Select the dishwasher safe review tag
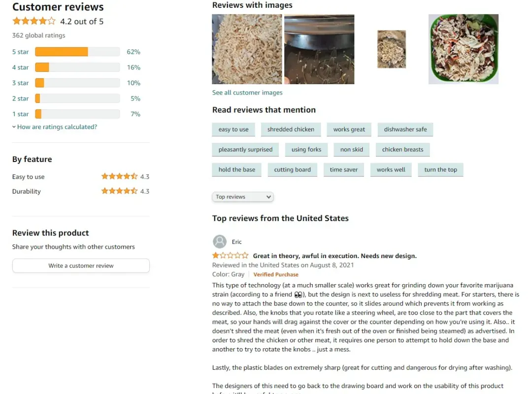The width and height of the screenshot is (532, 394). click(x=405, y=130)
